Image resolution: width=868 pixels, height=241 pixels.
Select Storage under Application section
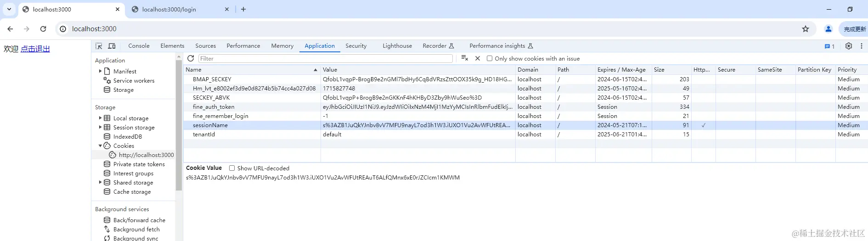(124, 90)
